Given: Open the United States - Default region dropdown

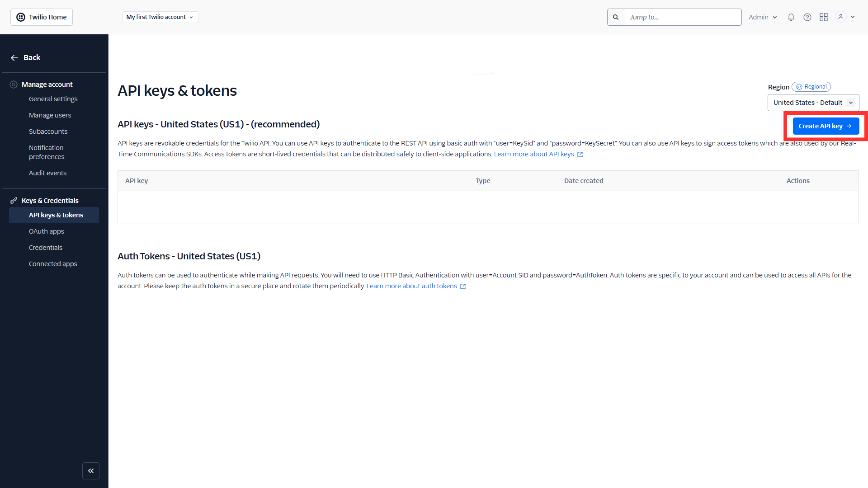Looking at the screenshot, I should 813,102.
